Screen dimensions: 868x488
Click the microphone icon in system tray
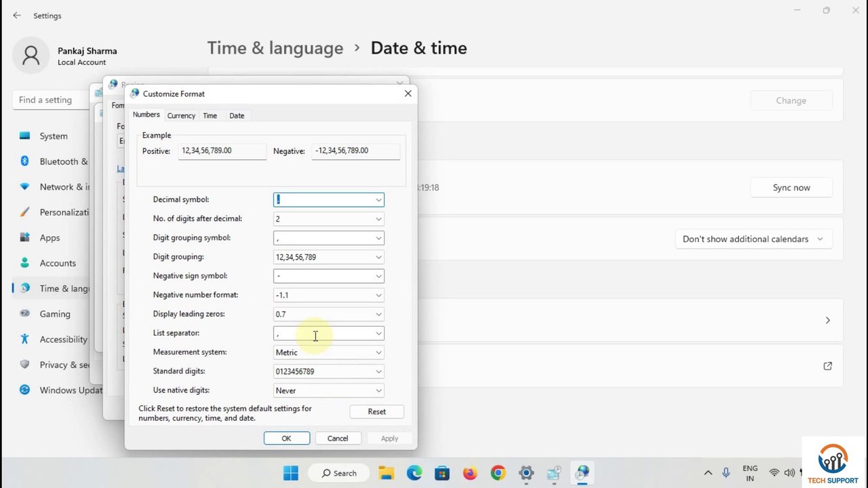click(x=726, y=473)
